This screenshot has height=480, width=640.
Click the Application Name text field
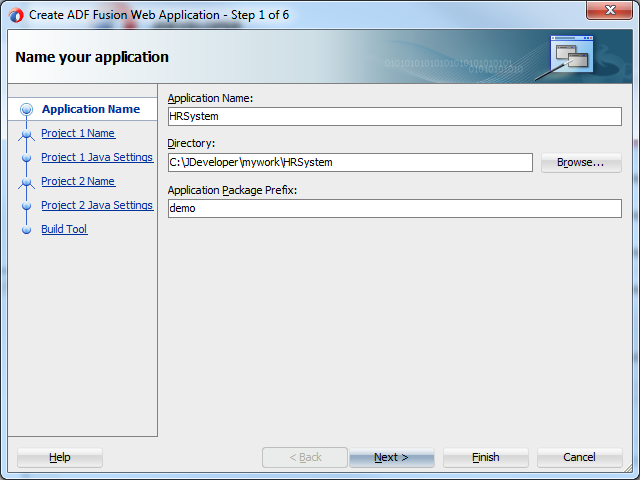pyautogui.click(x=395, y=116)
